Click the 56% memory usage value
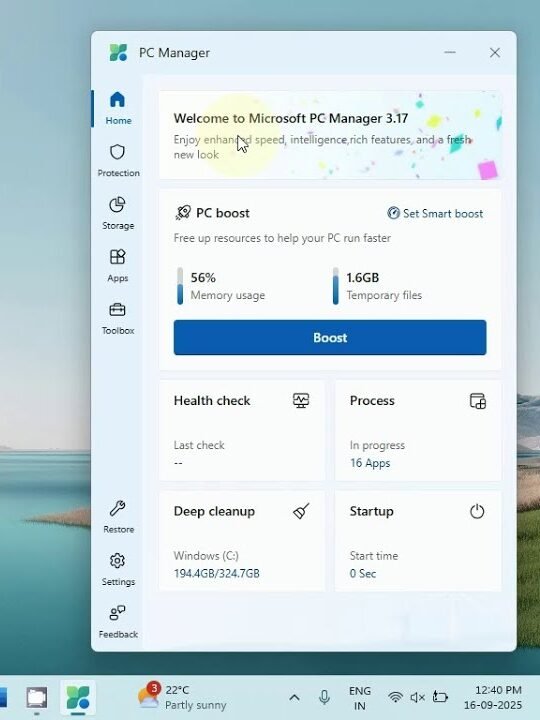 [x=203, y=277]
